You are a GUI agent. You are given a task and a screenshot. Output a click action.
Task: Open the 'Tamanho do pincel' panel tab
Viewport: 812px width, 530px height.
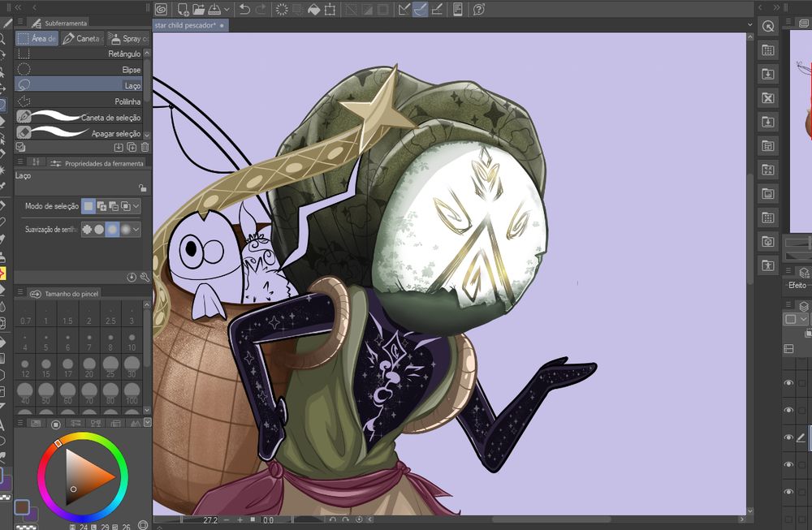pyautogui.click(x=64, y=294)
